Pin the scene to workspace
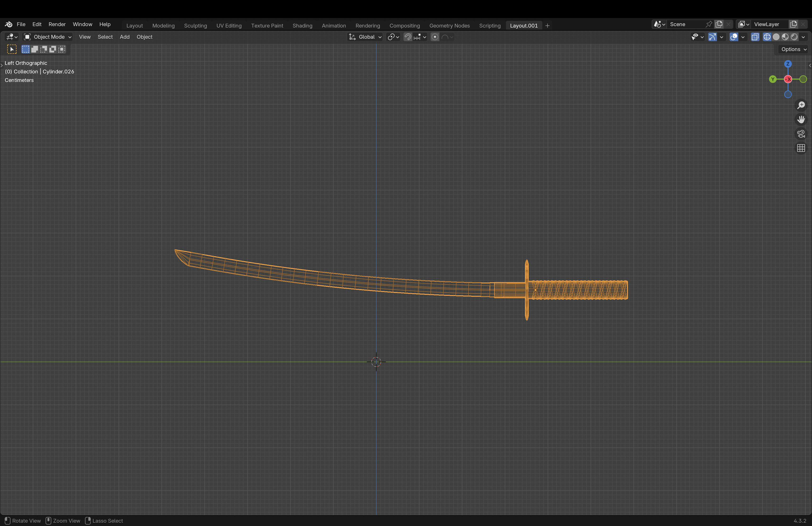The height and width of the screenshot is (526, 812). coord(709,24)
